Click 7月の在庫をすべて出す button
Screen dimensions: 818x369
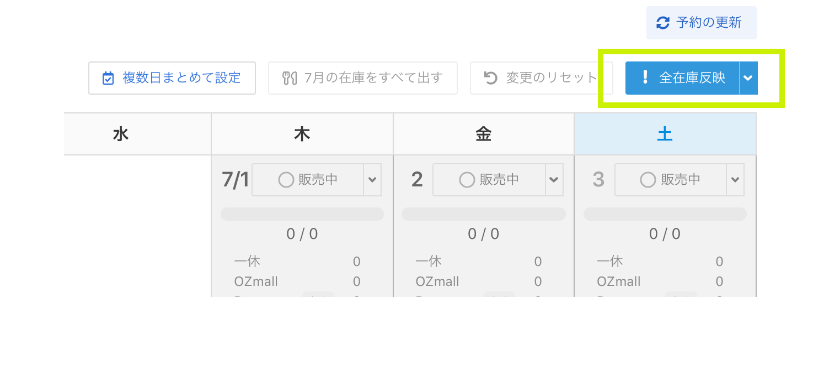(x=363, y=78)
